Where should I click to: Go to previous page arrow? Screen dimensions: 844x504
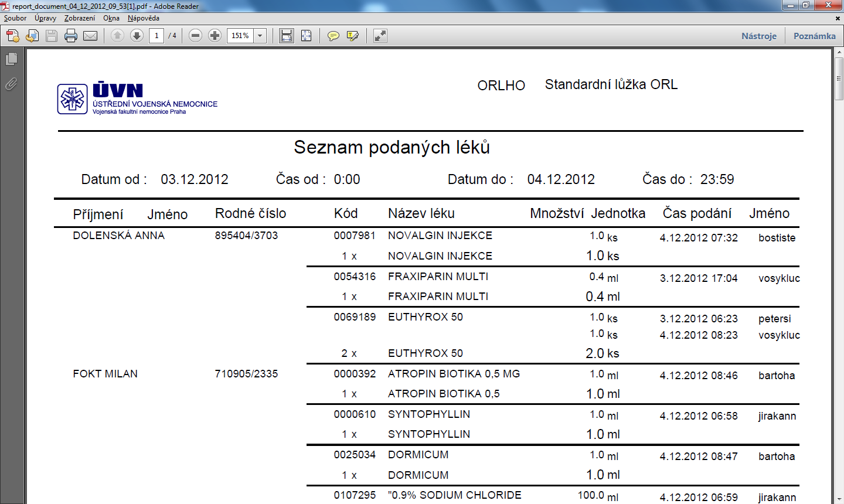point(117,36)
